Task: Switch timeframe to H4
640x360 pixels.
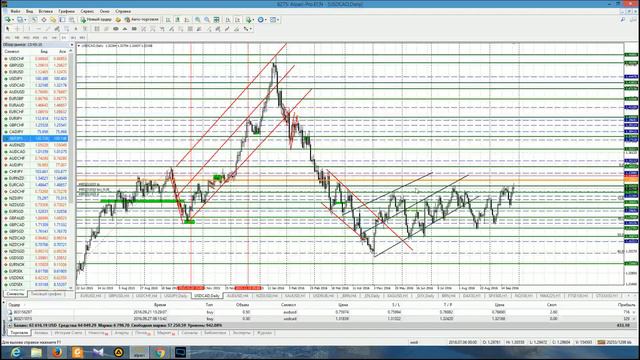Action: coord(54,38)
